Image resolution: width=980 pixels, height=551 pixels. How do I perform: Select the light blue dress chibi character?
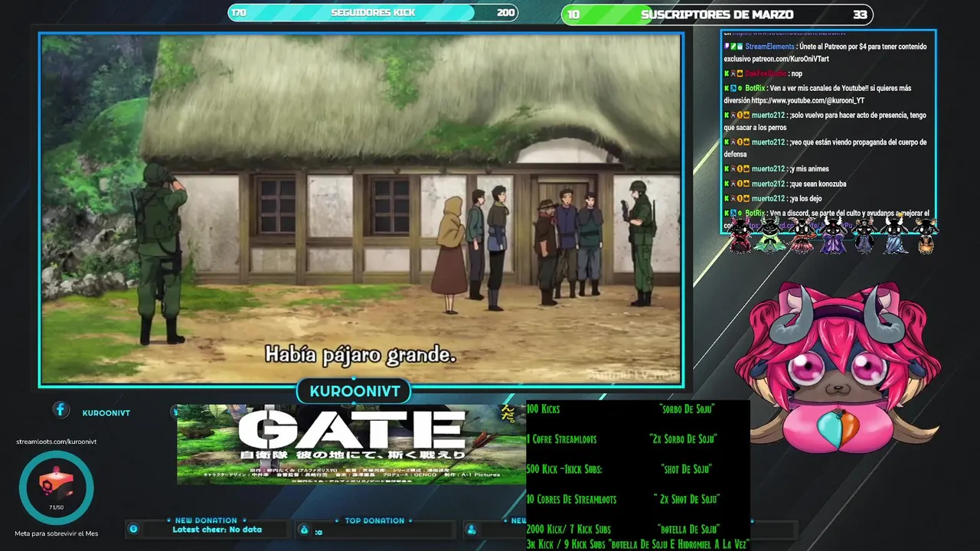point(895,236)
